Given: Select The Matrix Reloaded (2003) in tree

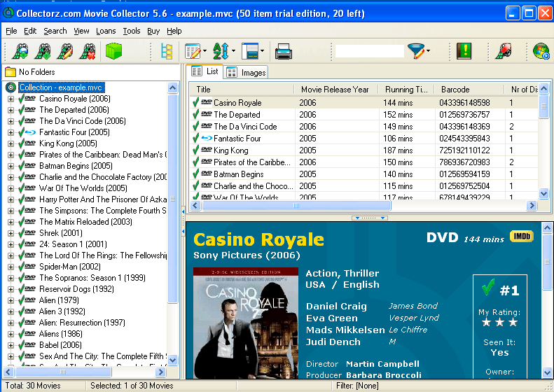Looking at the screenshot, I should [x=85, y=222].
